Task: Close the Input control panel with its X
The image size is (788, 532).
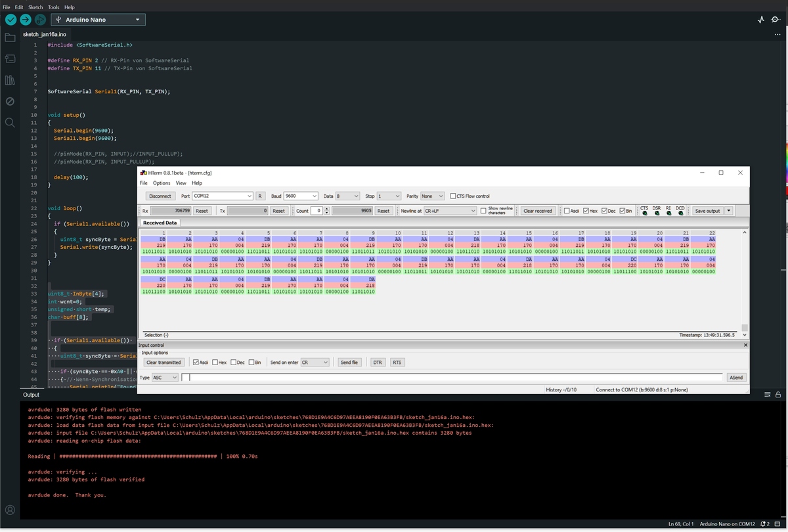Action: [x=745, y=345]
